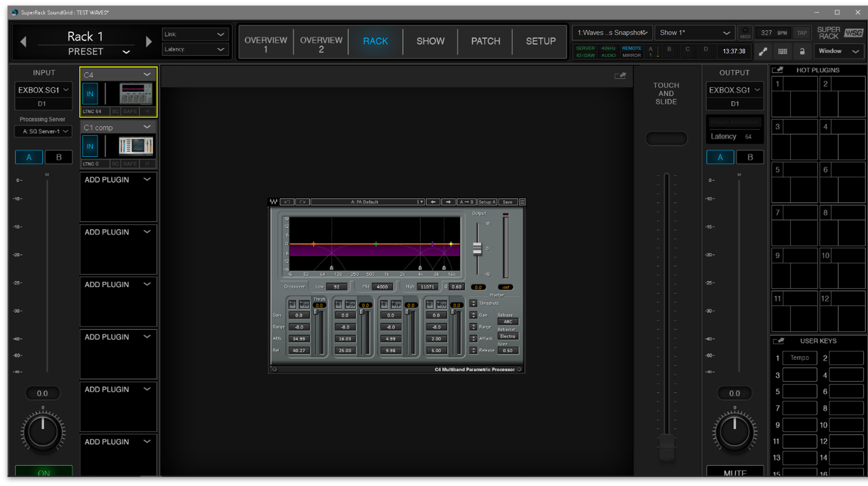The width and height of the screenshot is (868, 486).
Task: Click the green band point on C4 graph
Action: pos(376,244)
